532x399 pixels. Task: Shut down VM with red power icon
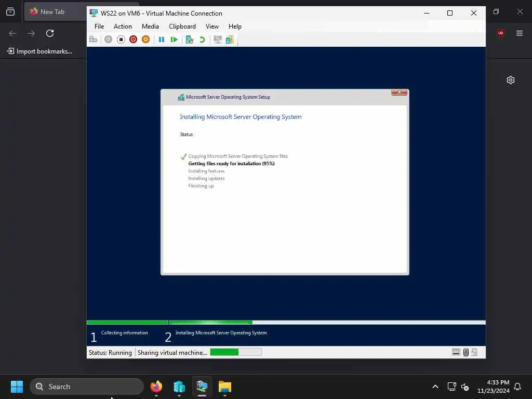(134, 39)
